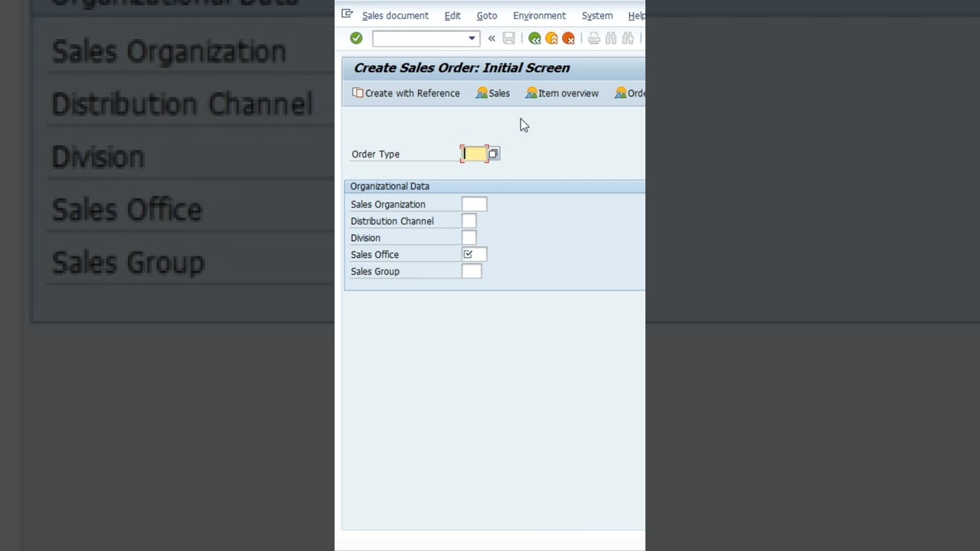Click the Create Sales Order: Initial Screen title
The height and width of the screenshot is (551, 980).
462,67
